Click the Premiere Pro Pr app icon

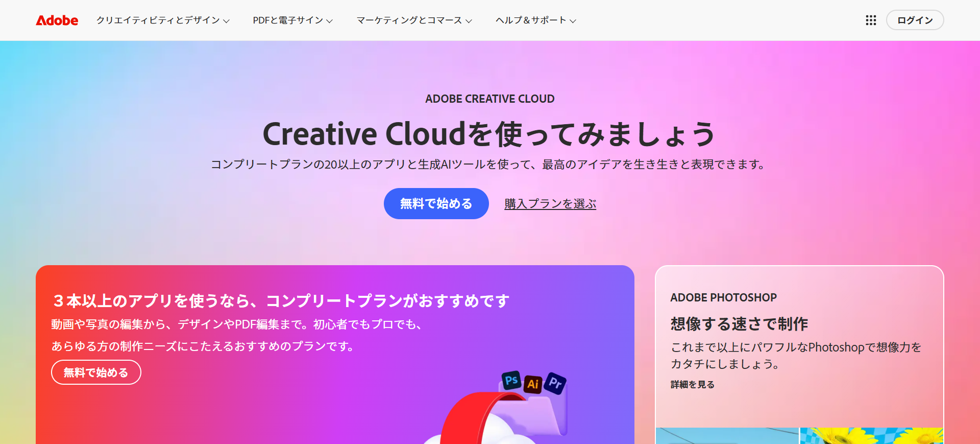[555, 383]
